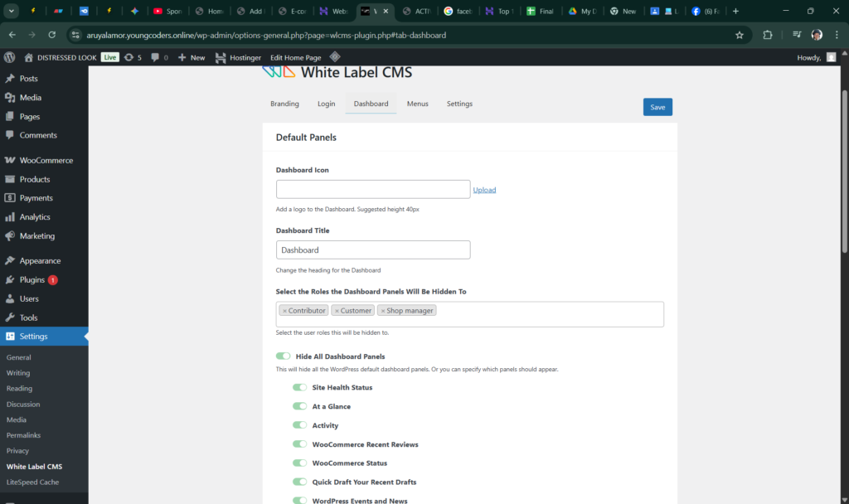This screenshot has height=504, width=849.
Task: Click the blue Save button
Action: pos(657,107)
